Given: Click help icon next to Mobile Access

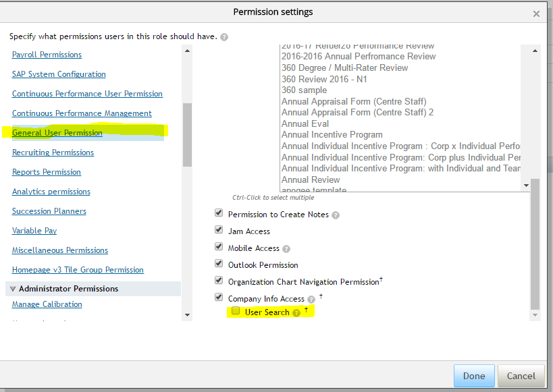Looking at the screenshot, I should [x=286, y=249].
